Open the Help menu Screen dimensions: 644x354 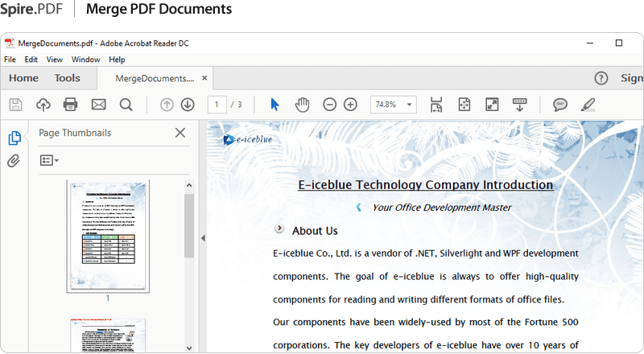(117, 60)
